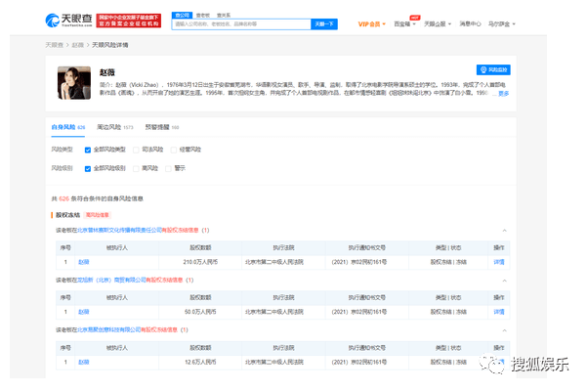
Task: Check the 警示 level checkbox
Action: [x=168, y=168]
